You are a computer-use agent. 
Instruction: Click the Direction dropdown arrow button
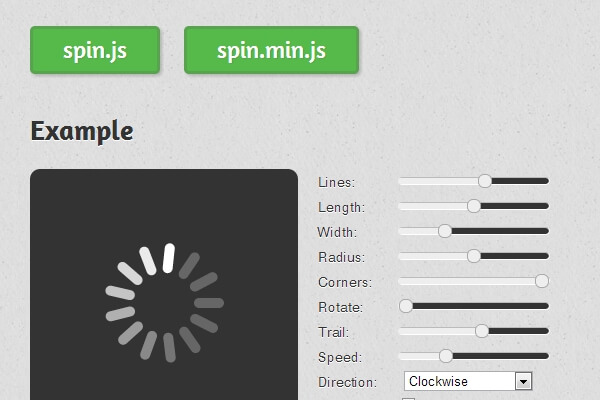(x=522, y=381)
